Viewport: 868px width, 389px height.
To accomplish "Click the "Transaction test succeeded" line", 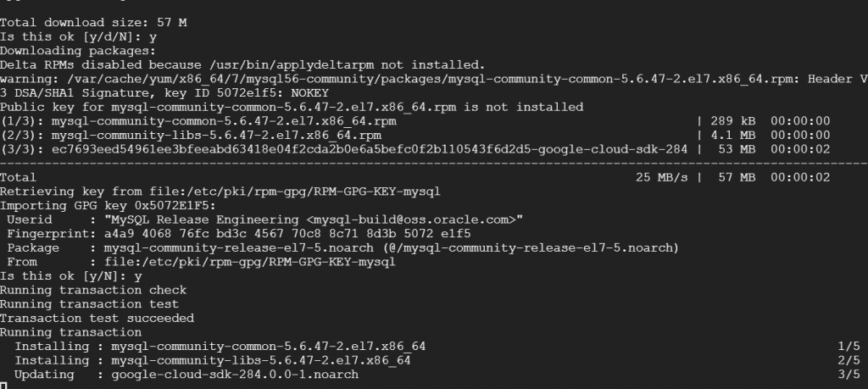I will pyautogui.click(x=97, y=318).
